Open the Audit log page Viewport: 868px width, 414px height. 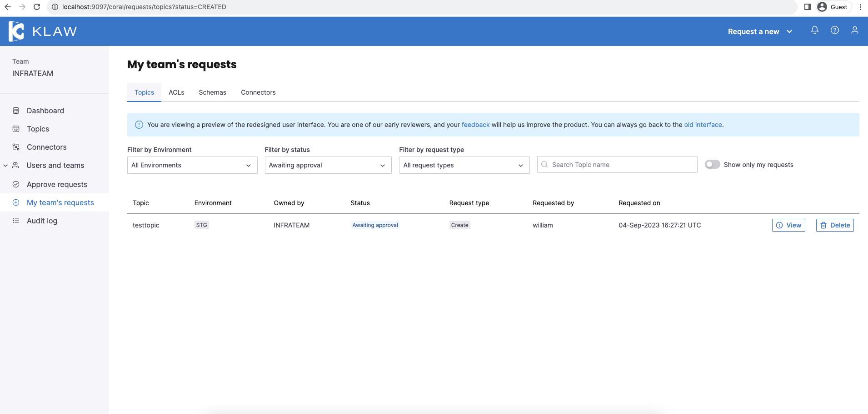coord(41,221)
